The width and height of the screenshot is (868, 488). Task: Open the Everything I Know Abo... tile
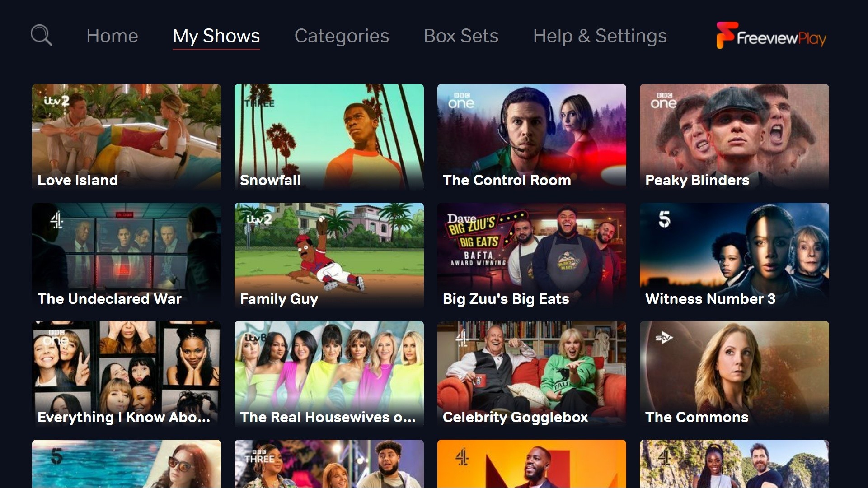tap(127, 374)
